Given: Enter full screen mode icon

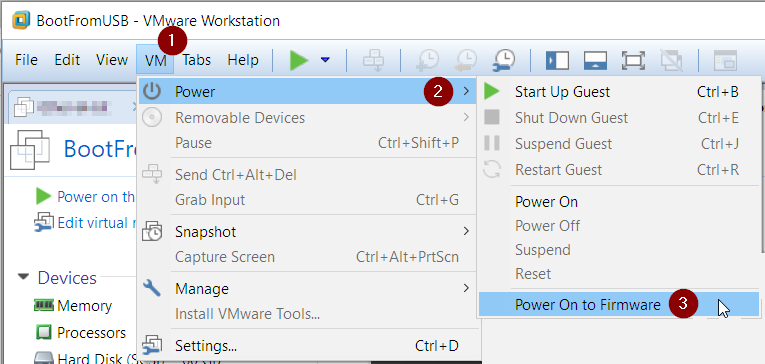Looking at the screenshot, I should click(x=633, y=60).
